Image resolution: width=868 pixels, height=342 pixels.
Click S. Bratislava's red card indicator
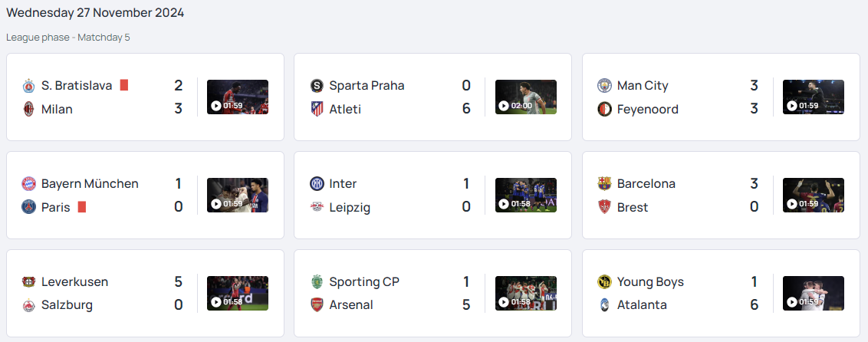[x=124, y=85]
